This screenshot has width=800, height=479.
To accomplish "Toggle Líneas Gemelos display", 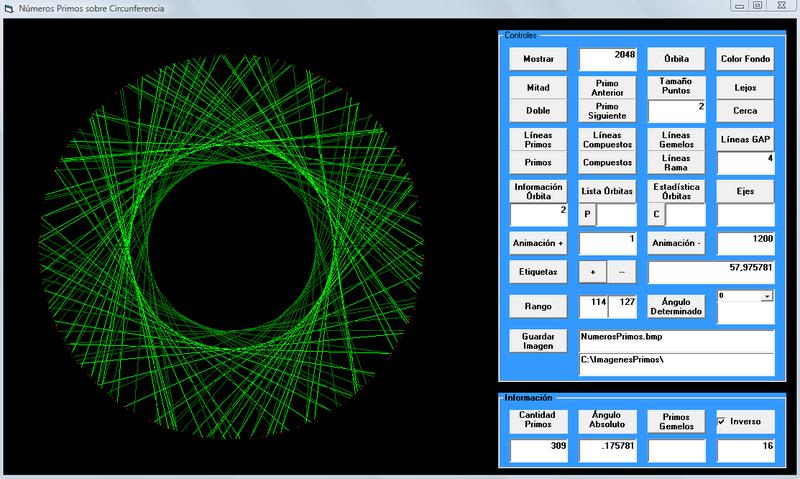I will tap(676, 138).
